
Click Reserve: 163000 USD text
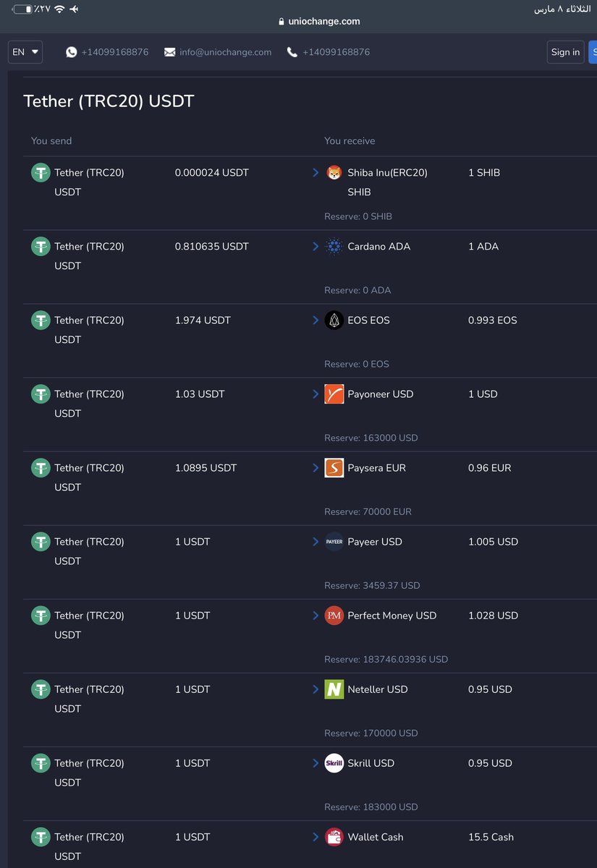point(371,438)
